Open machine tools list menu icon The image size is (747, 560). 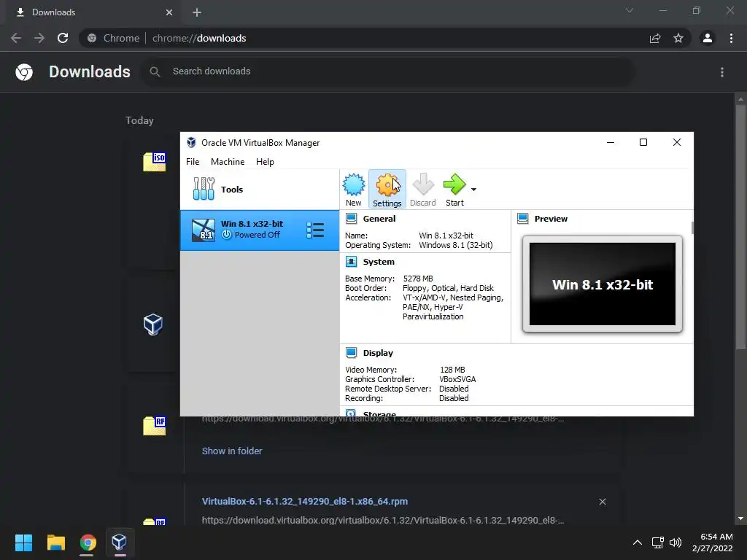315,230
